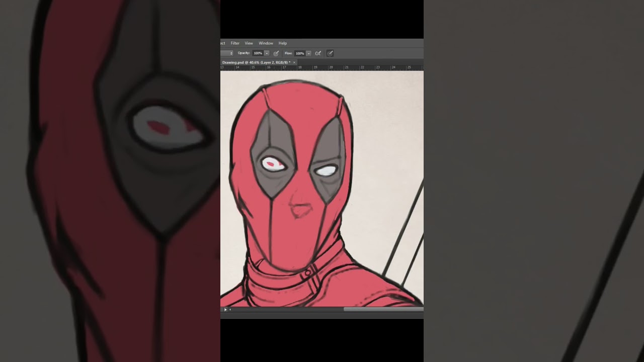Open the Help menu
644x362 pixels.
(x=282, y=43)
